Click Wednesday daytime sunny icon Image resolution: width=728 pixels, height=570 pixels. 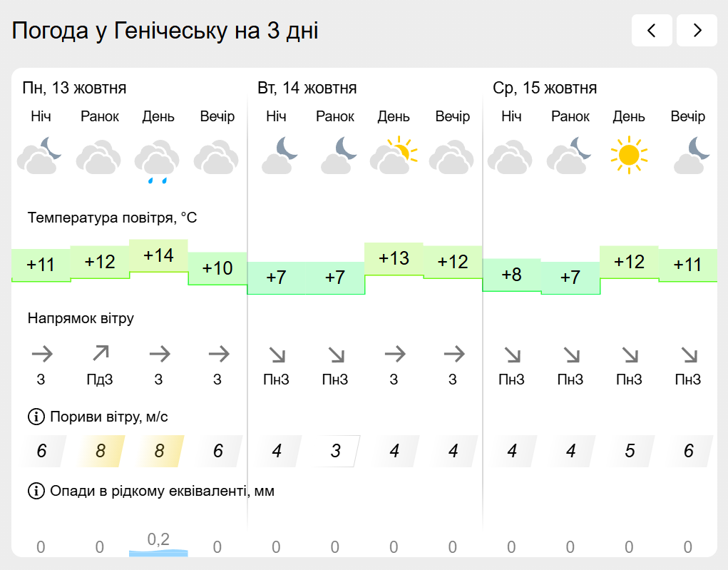pyautogui.click(x=629, y=155)
